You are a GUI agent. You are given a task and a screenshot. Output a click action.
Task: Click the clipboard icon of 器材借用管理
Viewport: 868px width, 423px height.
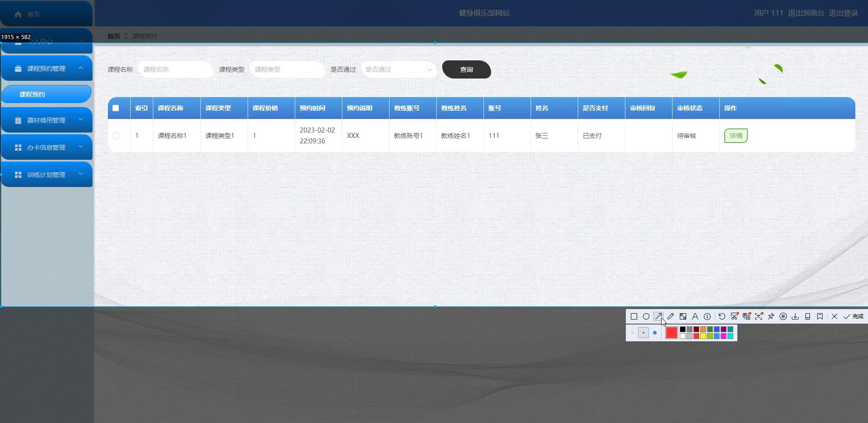point(18,120)
